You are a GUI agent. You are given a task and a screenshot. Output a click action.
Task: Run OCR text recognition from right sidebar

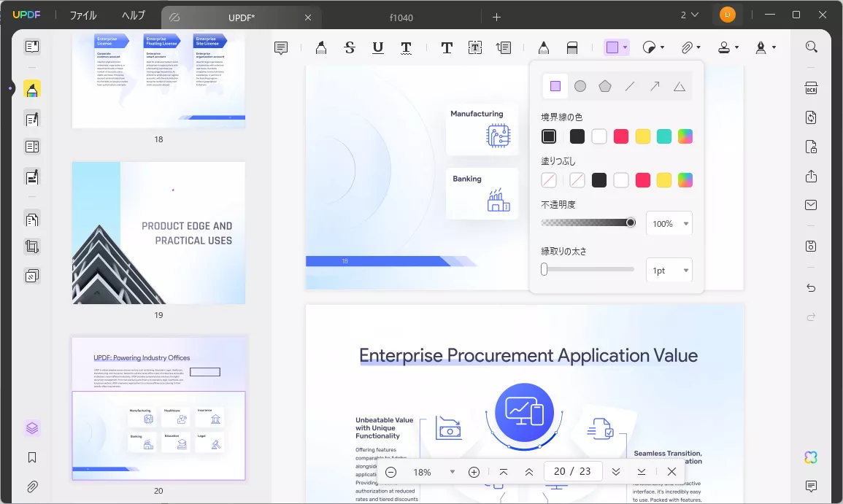tap(812, 88)
